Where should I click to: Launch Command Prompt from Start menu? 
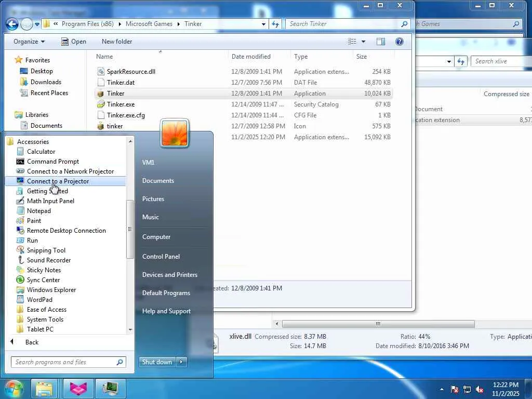52,162
